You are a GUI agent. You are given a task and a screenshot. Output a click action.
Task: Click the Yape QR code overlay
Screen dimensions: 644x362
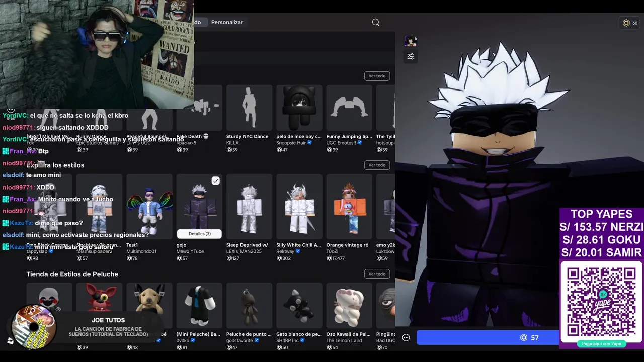[601, 302]
